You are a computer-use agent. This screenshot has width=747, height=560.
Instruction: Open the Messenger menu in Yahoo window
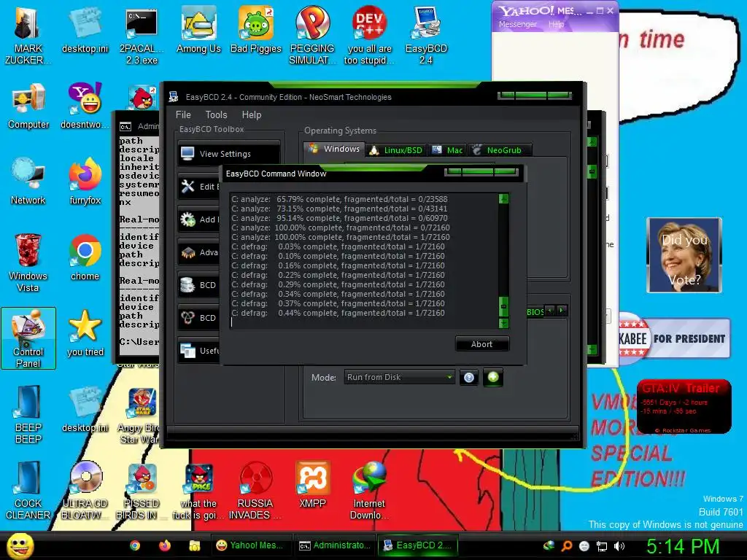[517, 24]
